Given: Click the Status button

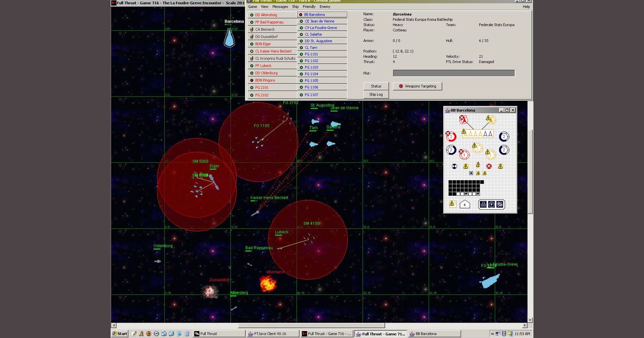Looking at the screenshot, I should click(x=376, y=86).
